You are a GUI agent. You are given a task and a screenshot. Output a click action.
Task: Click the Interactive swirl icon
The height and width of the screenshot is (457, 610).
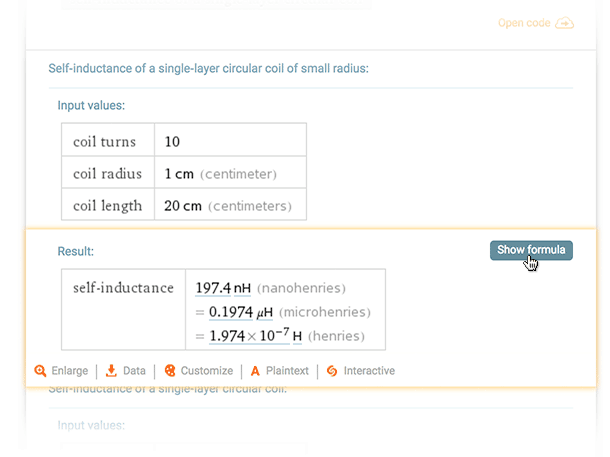coord(332,370)
